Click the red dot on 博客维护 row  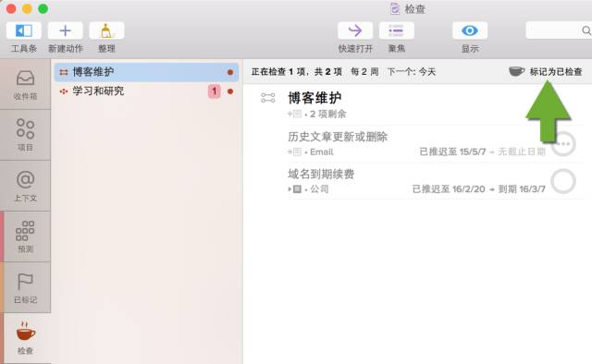pyautogui.click(x=230, y=72)
